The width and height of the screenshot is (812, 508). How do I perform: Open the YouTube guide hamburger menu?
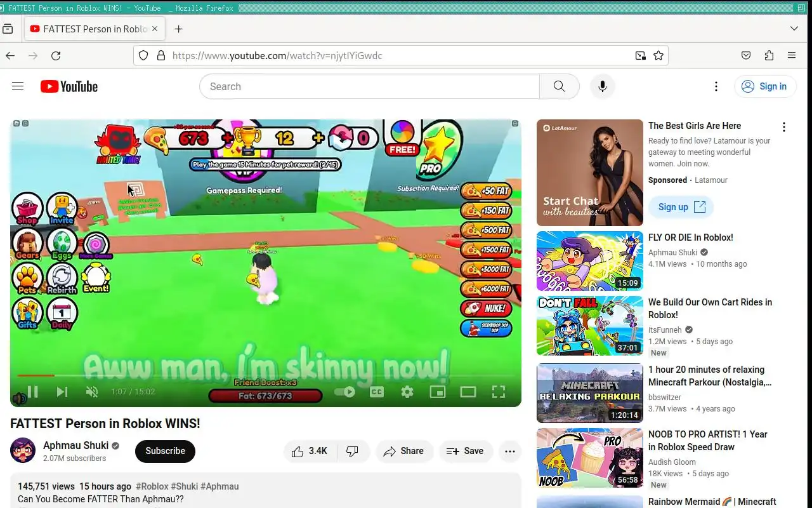point(18,86)
